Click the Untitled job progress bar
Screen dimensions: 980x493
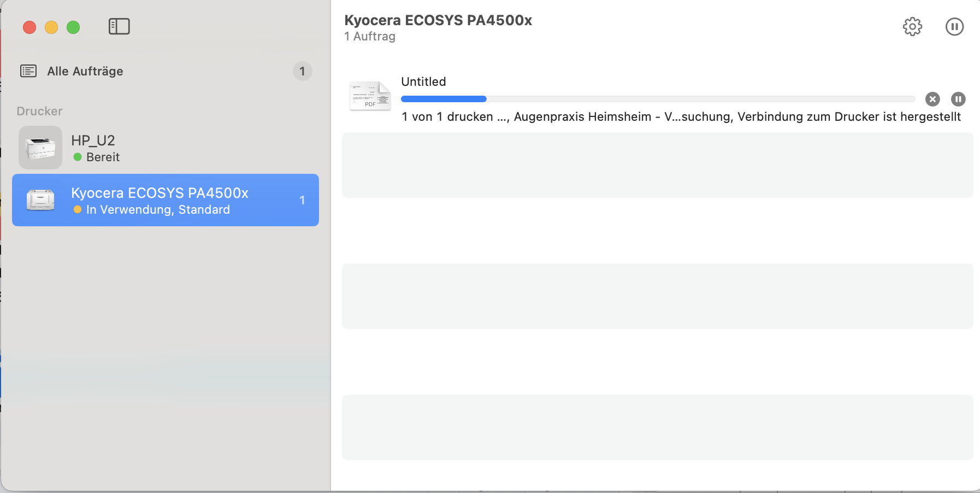pos(658,99)
